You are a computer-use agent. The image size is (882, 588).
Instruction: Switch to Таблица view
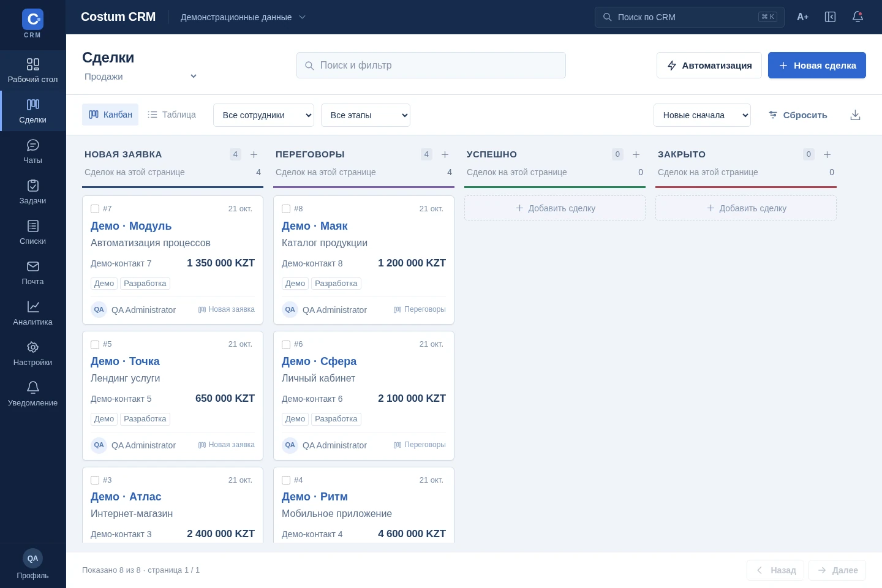point(172,115)
